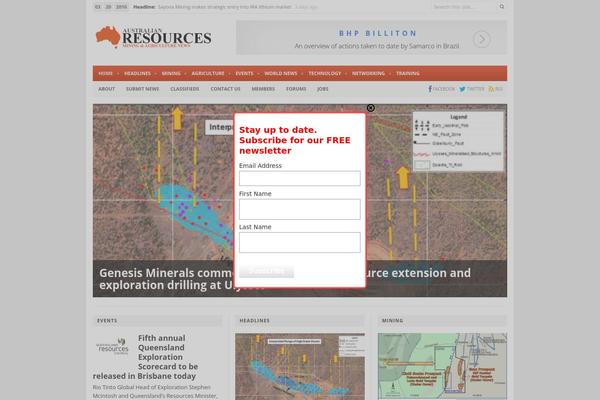Select the Last Name text field
The width and height of the screenshot is (600, 400).
[x=299, y=242]
